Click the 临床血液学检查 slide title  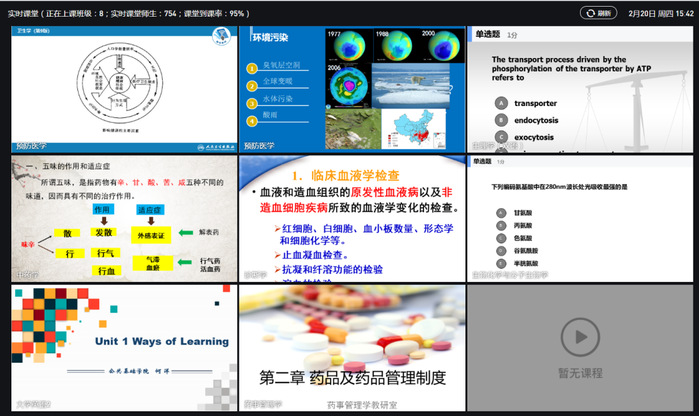(x=345, y=175)
